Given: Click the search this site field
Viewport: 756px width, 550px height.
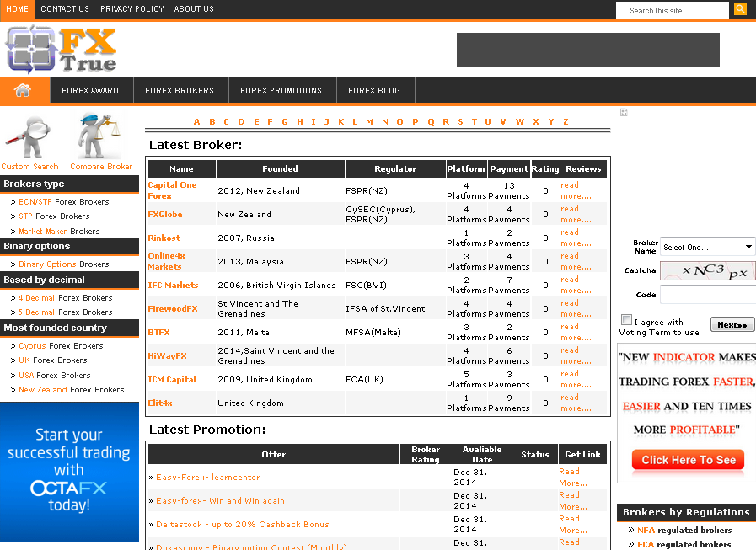Looking at the screenshot, I should click(672, 10).
